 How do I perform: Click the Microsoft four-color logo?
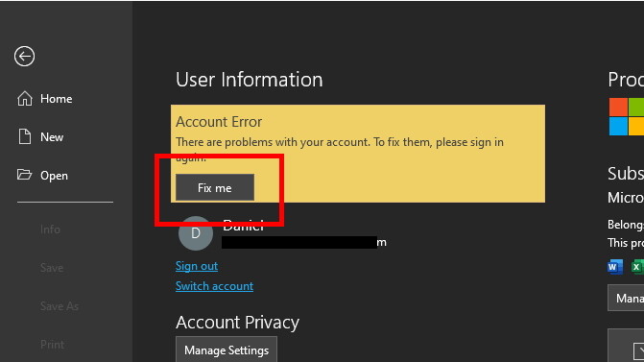tap(627, 117)
